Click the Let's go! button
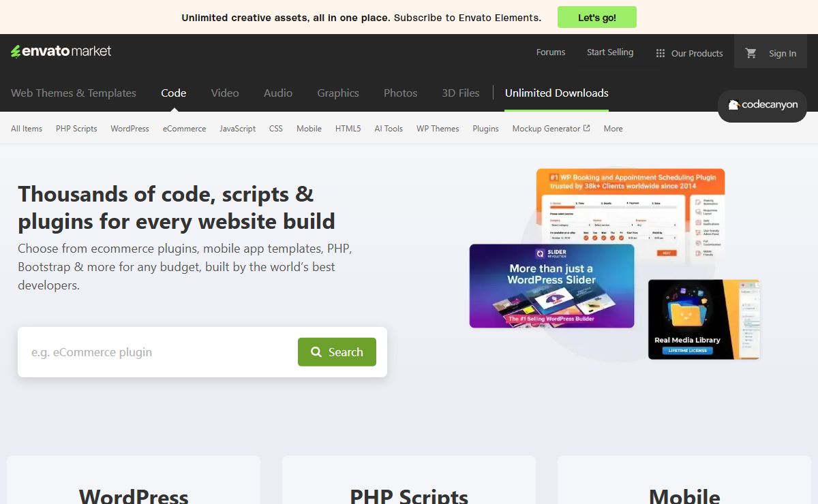Screen dimensions: 818x504 (597, 18)
